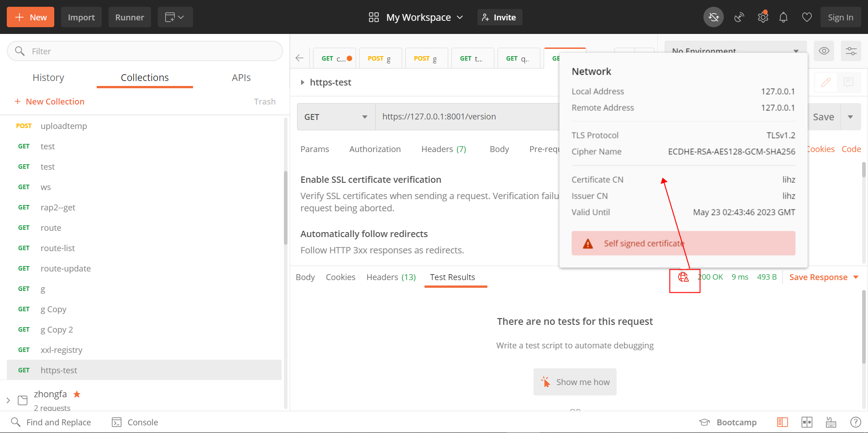Click the request URL field
Screen dimensions: 868x433
468,117
